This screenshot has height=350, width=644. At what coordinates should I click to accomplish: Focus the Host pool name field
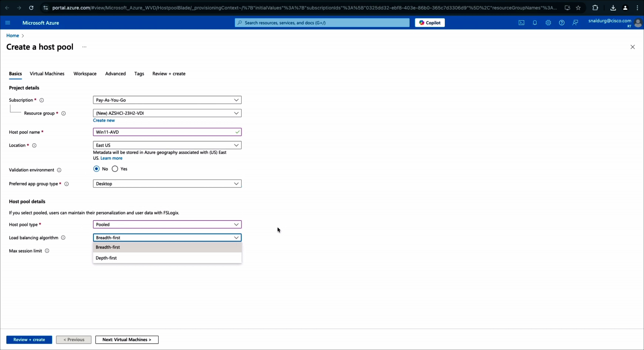167,132
